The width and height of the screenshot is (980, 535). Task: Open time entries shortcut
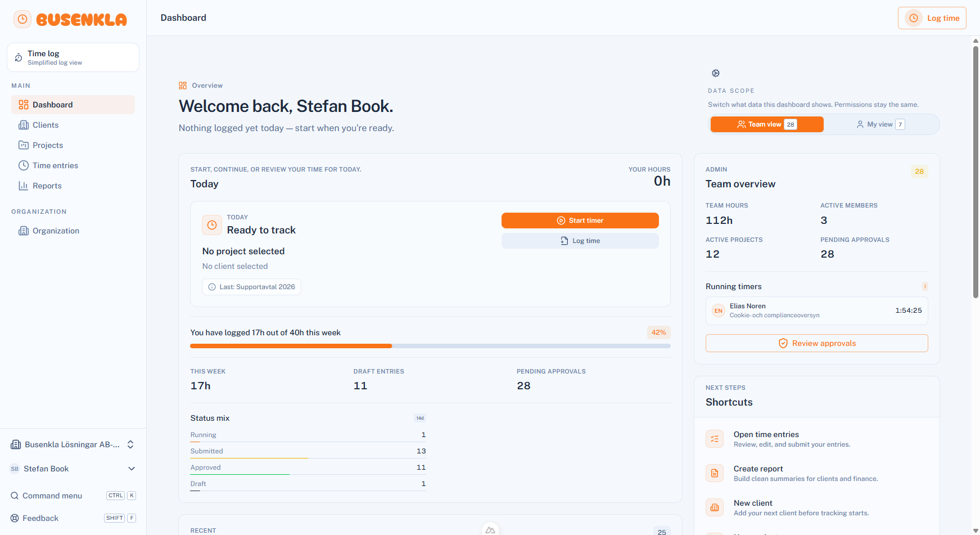point(816,439)
